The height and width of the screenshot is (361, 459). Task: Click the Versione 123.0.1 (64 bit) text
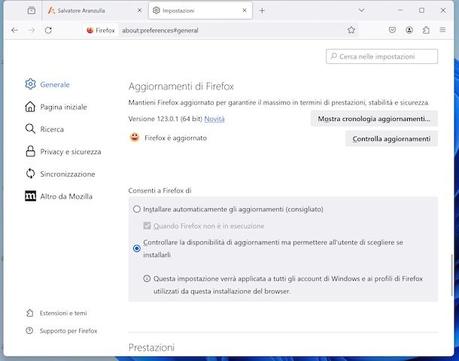point(165,119)
